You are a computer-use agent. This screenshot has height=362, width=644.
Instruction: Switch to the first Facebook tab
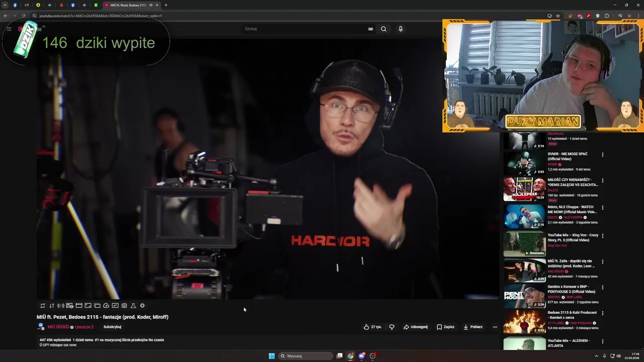click(x=15, y=5)
